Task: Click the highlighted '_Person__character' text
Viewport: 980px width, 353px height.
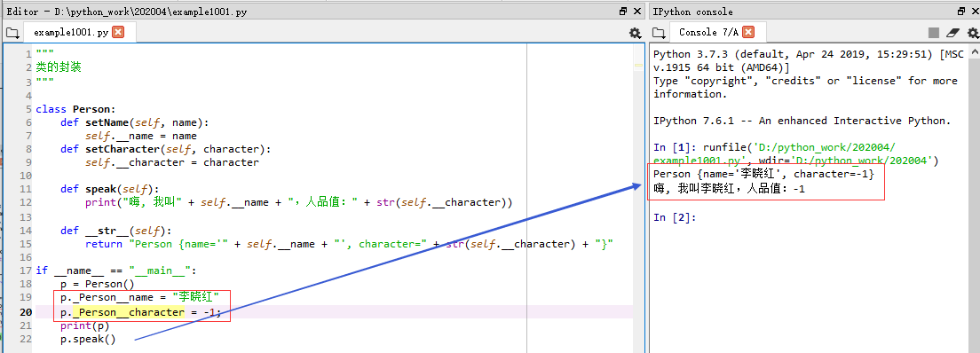Action: click(x=129, y=312)
